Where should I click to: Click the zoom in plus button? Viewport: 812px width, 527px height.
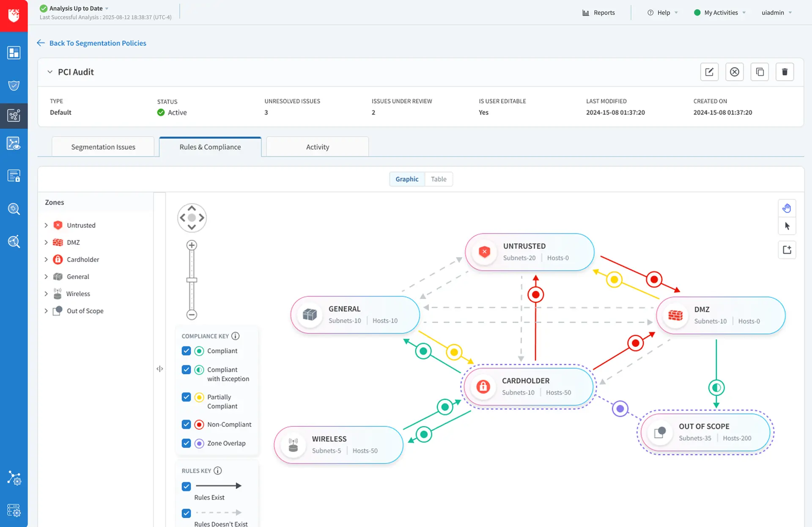pos(192,245)
